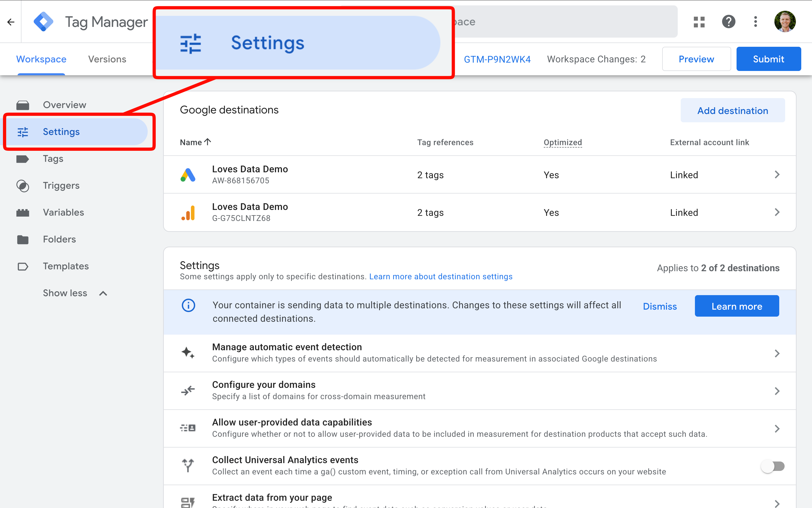Open the help question-mark icon
Screen dimensions: 812x508
(728, 22)
